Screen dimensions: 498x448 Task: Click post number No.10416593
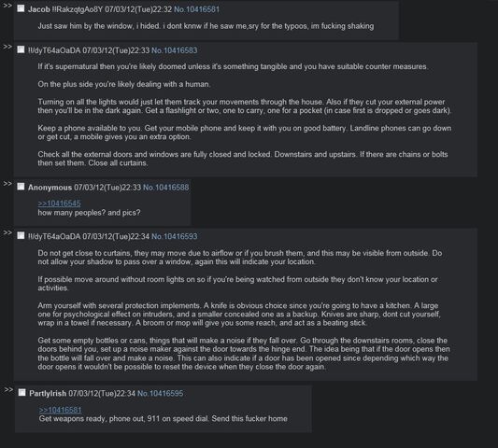175,236
